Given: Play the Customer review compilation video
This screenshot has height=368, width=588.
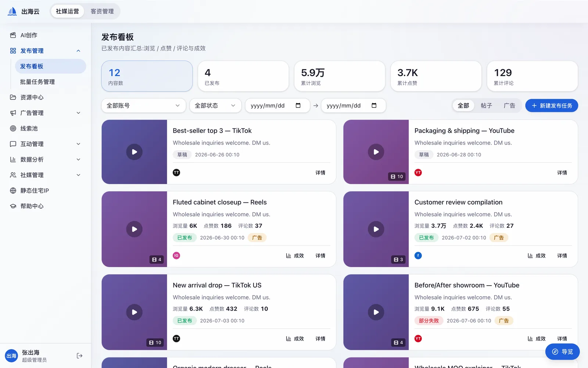Looking at the screenshot, I should (376, 229).
